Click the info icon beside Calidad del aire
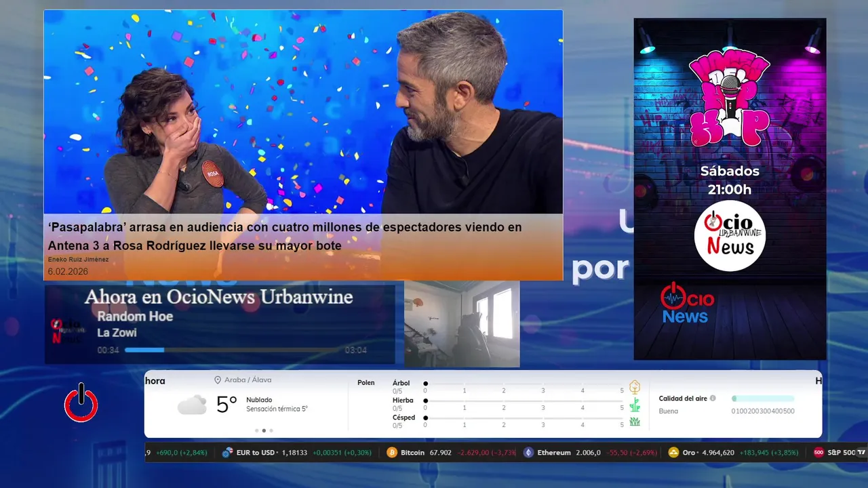 pyautogui.click(x=713, y=399)
